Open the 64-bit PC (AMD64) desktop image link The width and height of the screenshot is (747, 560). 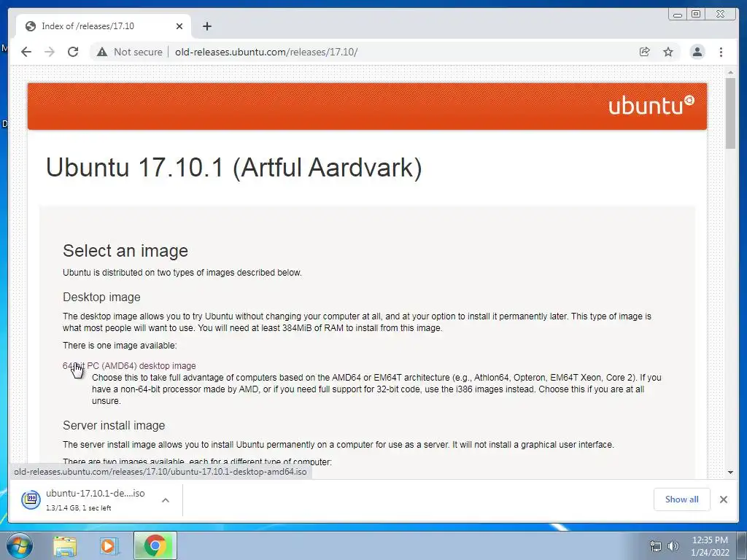click(129, 366)
